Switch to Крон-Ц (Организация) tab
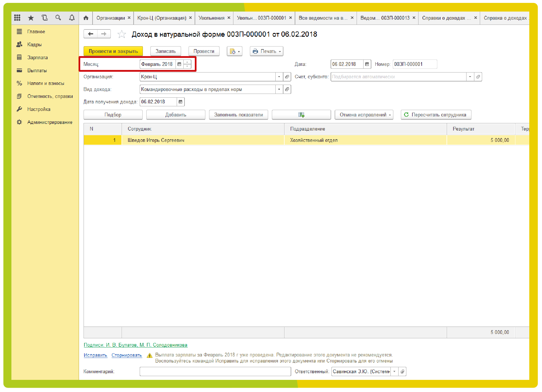The height and width of the screenshot is (392, 542). [162, 18]
